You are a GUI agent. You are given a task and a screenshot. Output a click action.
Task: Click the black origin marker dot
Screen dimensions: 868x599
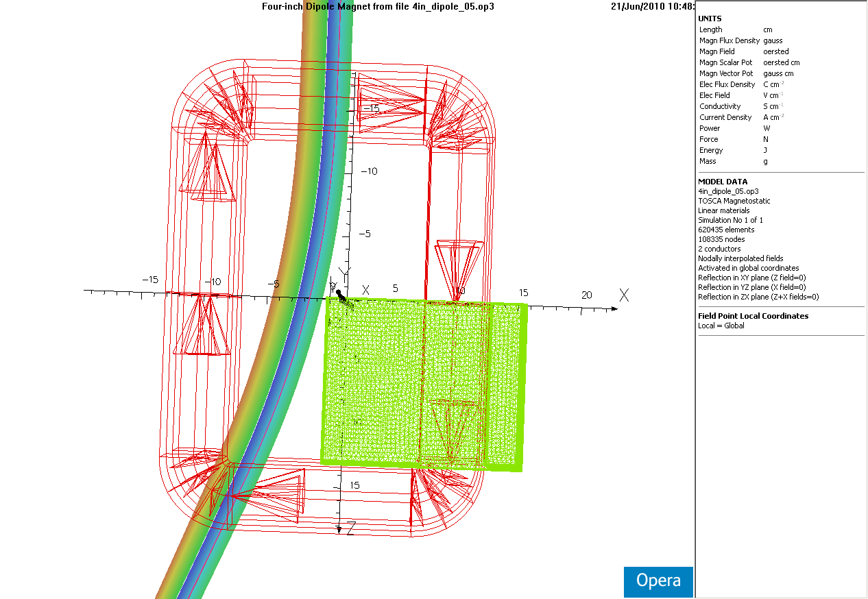click(338, 293)
